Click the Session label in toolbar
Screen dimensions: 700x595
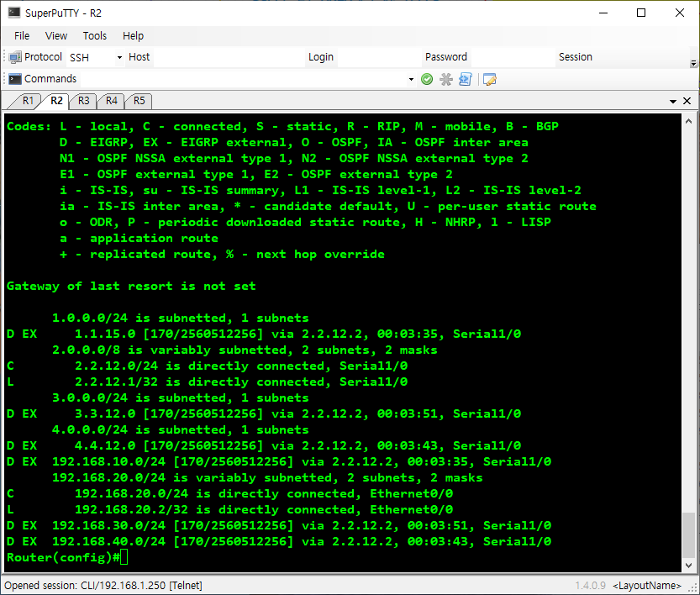pyautogui.click(x=576, y=57)
